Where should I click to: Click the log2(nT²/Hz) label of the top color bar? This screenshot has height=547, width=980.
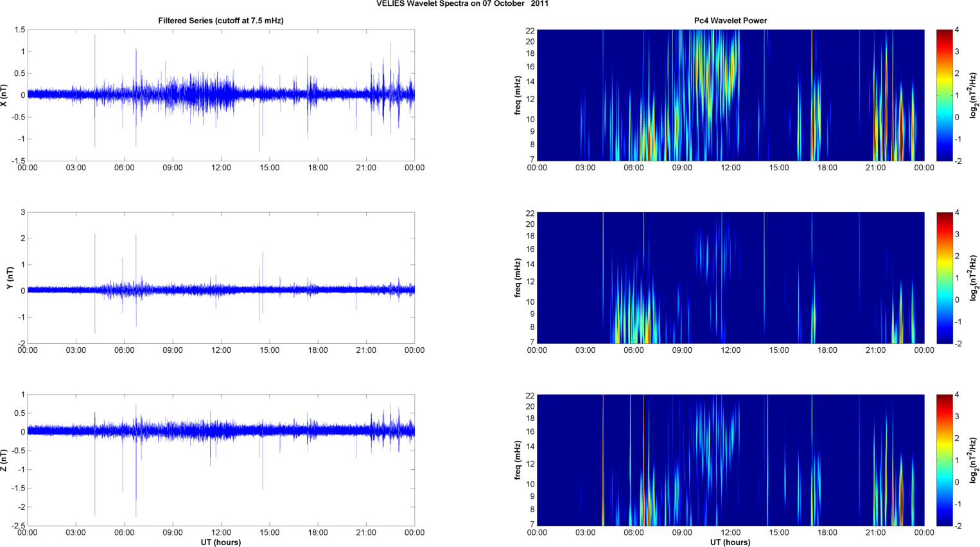point(974,95)
